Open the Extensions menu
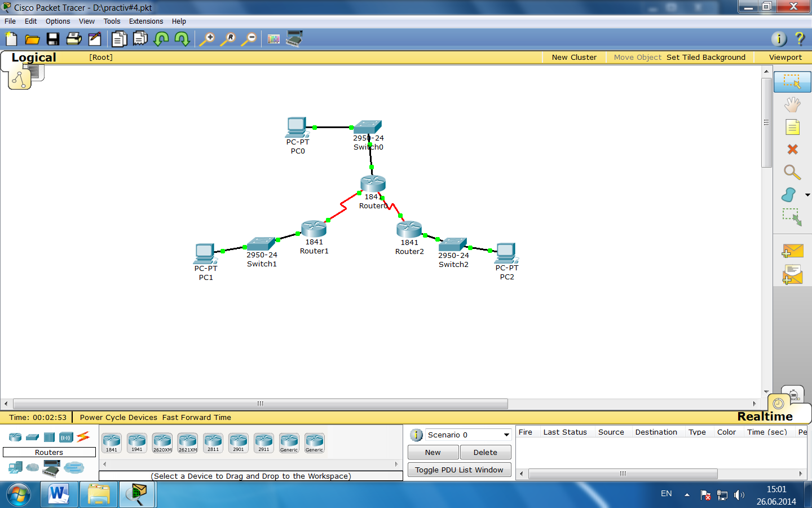This screenshot has width=812, height=508. (x=146, y=21)
